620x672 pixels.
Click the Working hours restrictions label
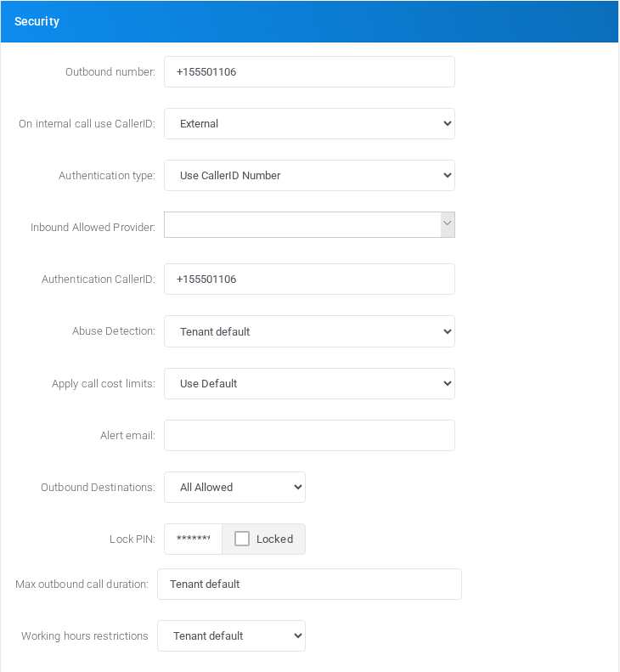coord(85,636)
